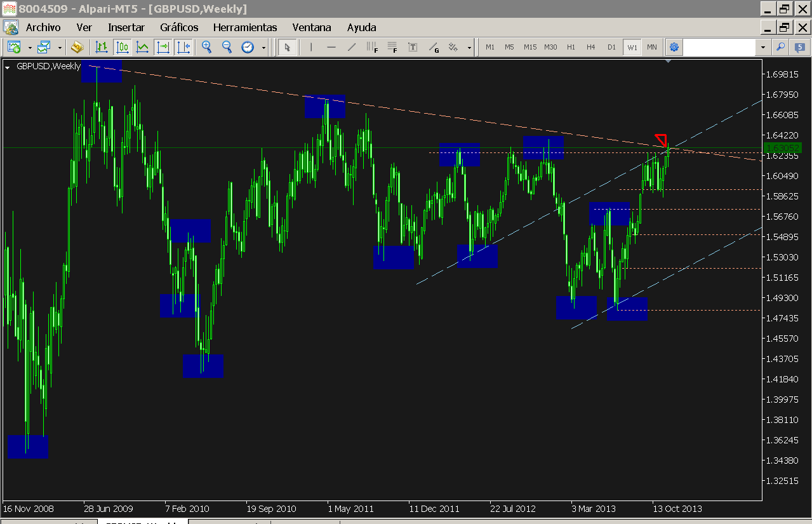This screenshot has width=812, height=524.
Task: Switch to the D1 timeframe
Action: pyautogui.click(x=611, y=47)
